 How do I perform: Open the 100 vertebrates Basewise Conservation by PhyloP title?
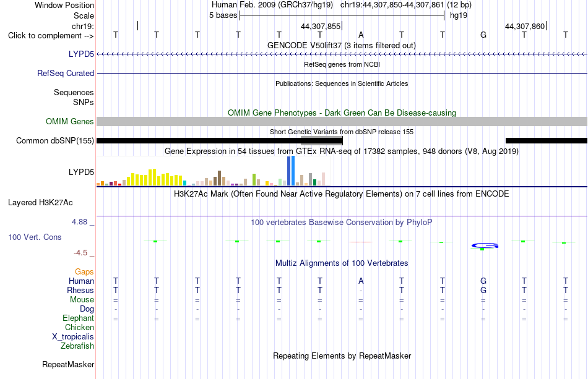(341, 222)
